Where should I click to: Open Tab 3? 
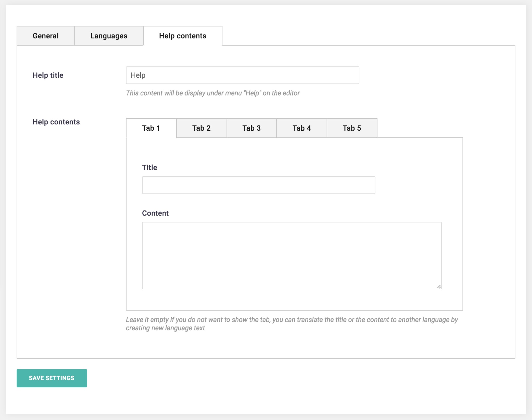(251, 128)
